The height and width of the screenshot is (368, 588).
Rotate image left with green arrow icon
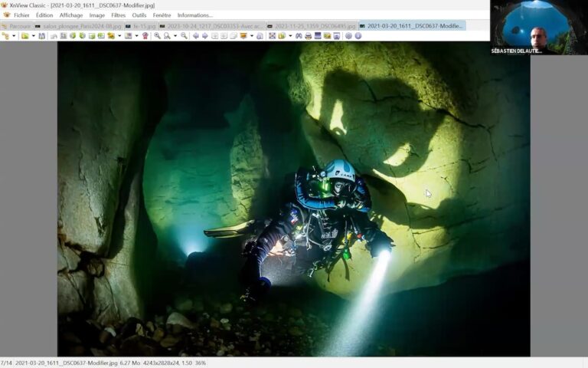click(73, 36)
